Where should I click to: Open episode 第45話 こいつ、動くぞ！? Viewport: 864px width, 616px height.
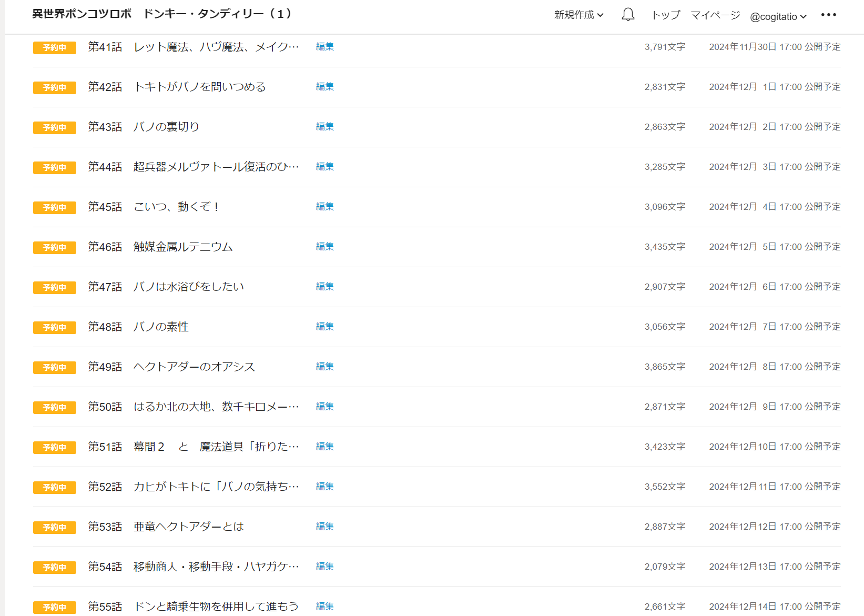pyautogui.click(x=176, y=207)
